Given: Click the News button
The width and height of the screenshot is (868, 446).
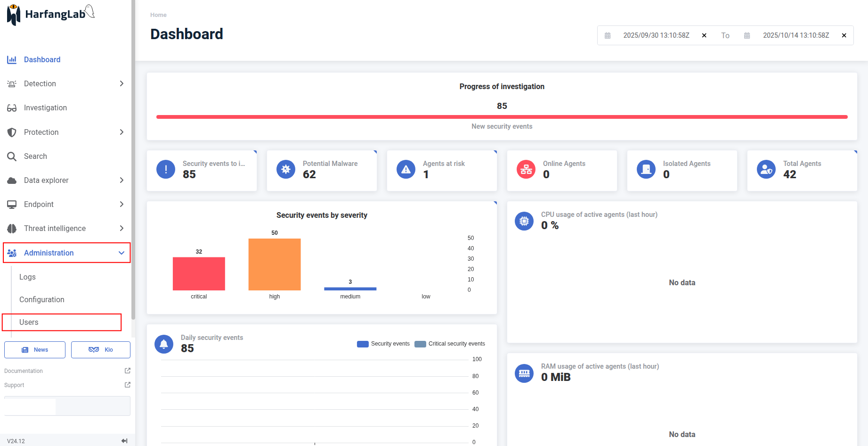Looking at the screenshot, I should (35, 350).
